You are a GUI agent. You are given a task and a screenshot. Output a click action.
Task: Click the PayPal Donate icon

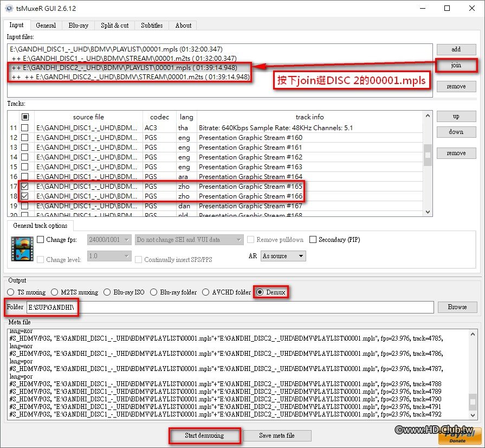tap(458, 438)
